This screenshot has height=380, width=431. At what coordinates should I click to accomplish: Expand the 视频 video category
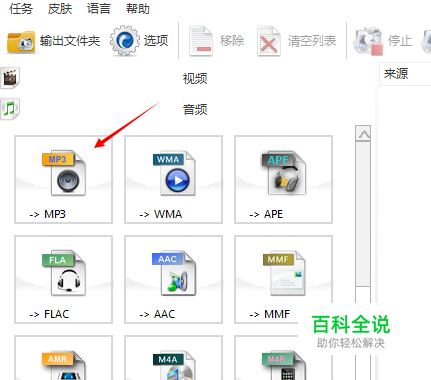tap(195, 79)
